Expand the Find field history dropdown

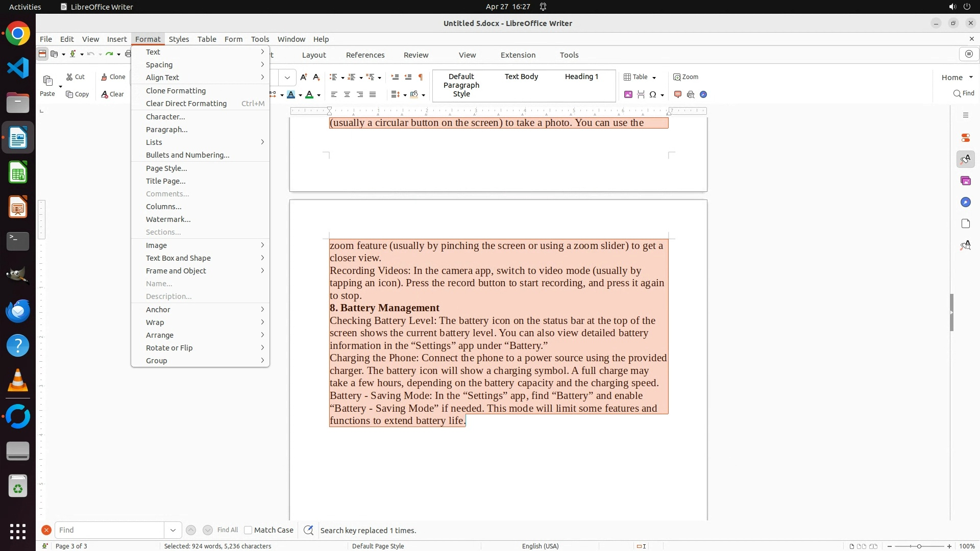coord(173,530)
